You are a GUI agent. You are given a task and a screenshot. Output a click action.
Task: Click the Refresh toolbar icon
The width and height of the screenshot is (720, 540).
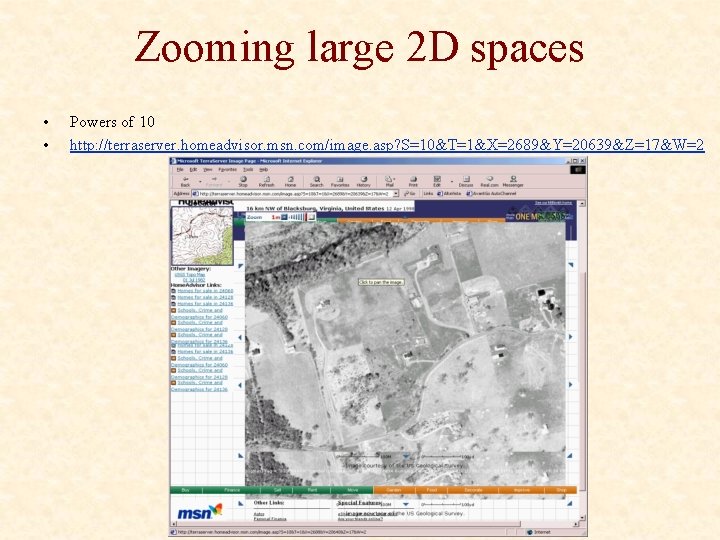pyautogui.click(x=266, y=181)
